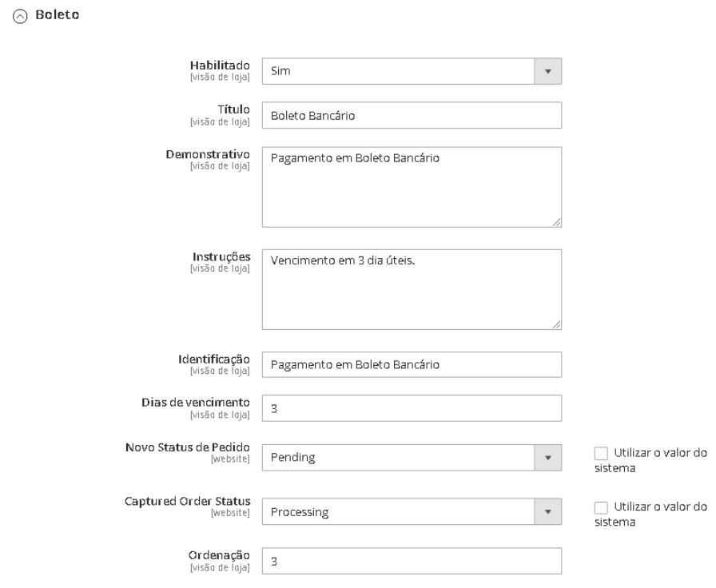Open the Novo Status de Pedido dropdown
The height and width of the screenshot is (588, 716).
[398, 458]
